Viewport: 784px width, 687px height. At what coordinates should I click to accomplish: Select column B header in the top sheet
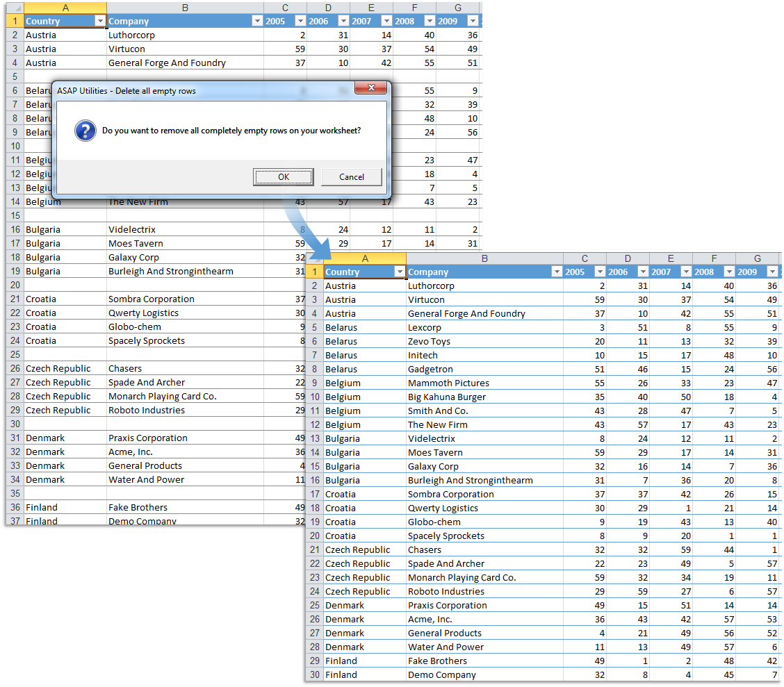(185, 8)
